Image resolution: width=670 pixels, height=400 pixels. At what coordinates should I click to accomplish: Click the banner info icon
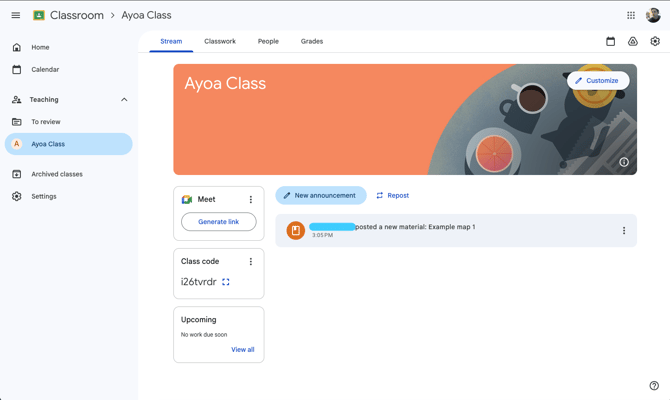(624, 162)
